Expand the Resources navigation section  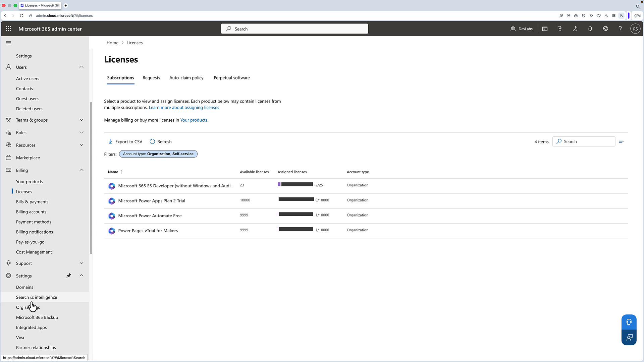(82, 145)
